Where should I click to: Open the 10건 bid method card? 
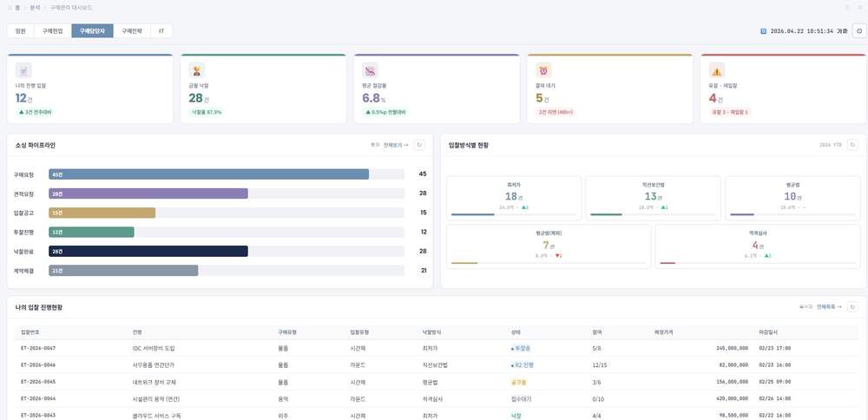[x=793, y=198]
